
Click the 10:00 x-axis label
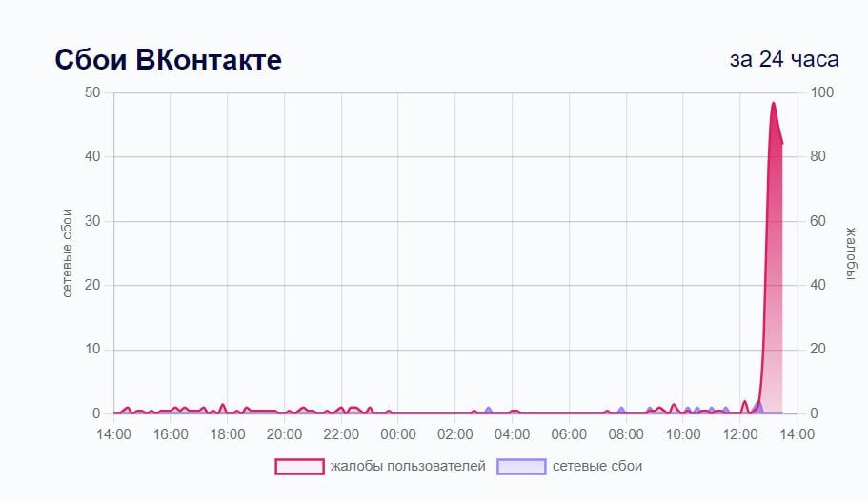(683, 434)
